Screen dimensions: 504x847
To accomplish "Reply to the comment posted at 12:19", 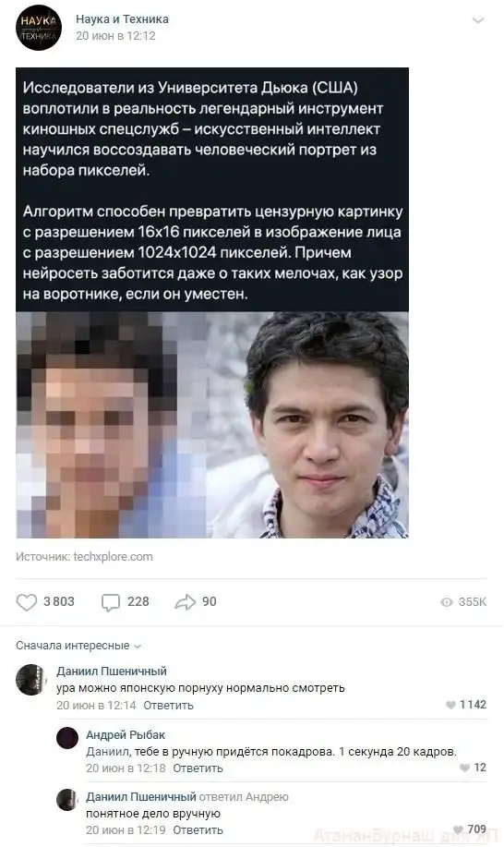I will coord(198,829).
